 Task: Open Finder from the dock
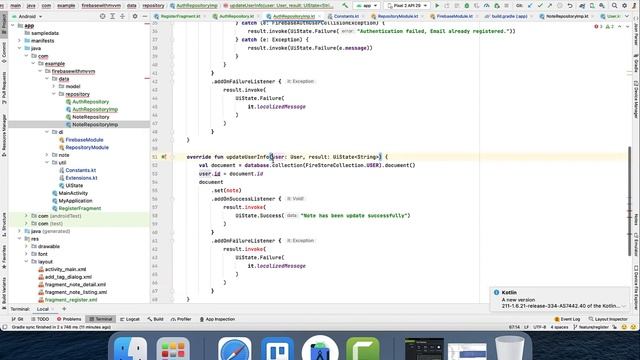130,349
